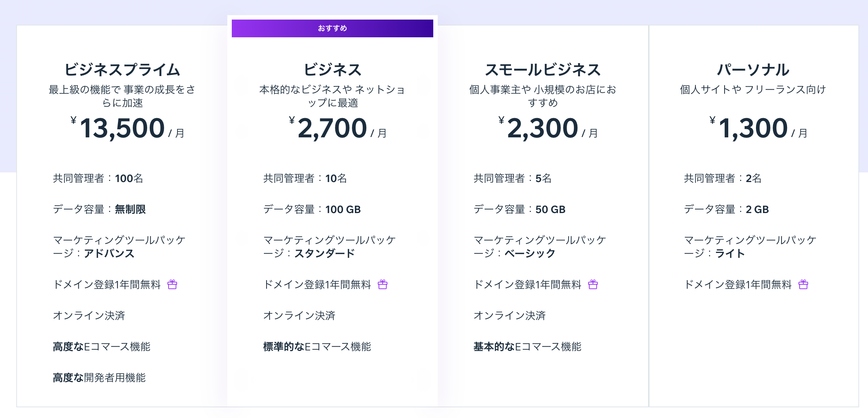Open the ビジネス plan title
Screen dimensions: 868x418
[332, 70]
